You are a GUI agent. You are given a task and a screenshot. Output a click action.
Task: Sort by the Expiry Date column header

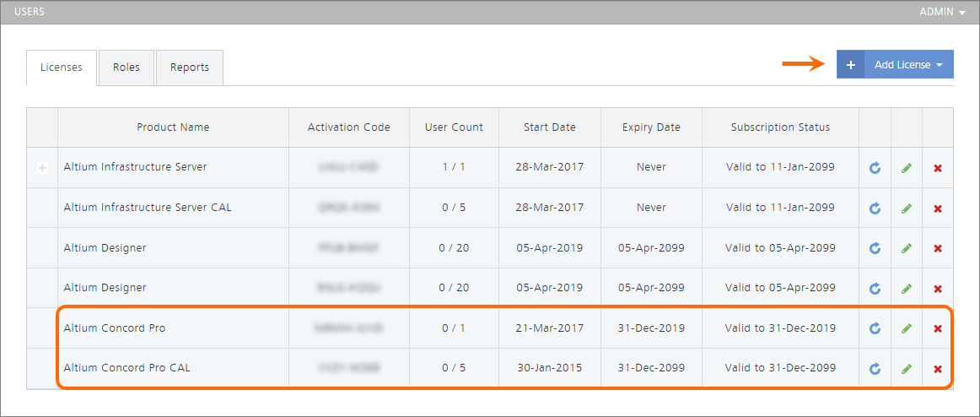(650, 127)
